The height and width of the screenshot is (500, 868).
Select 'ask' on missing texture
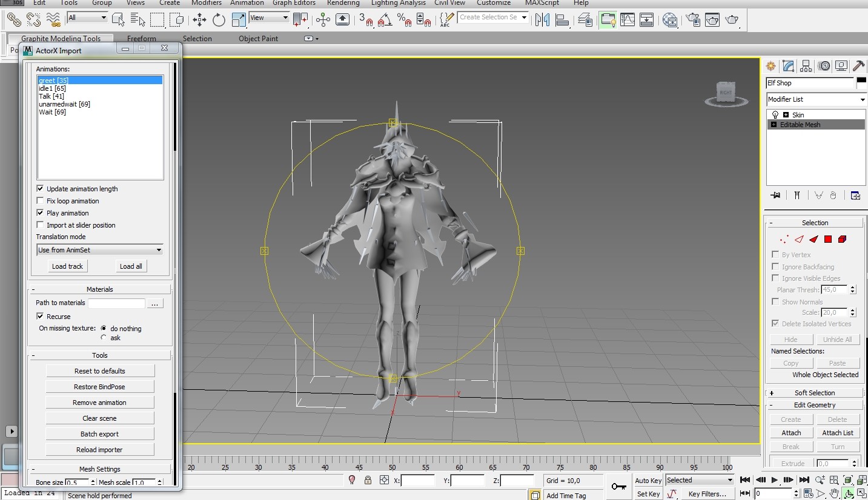(104, 337)
